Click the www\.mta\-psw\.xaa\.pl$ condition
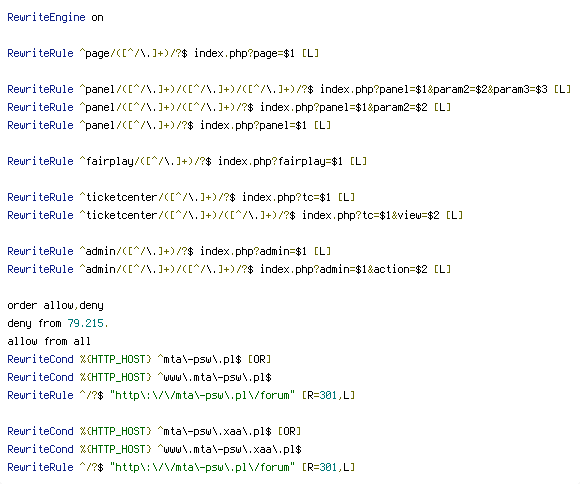Viewport: 580px width, 484px height. [229, 449]
